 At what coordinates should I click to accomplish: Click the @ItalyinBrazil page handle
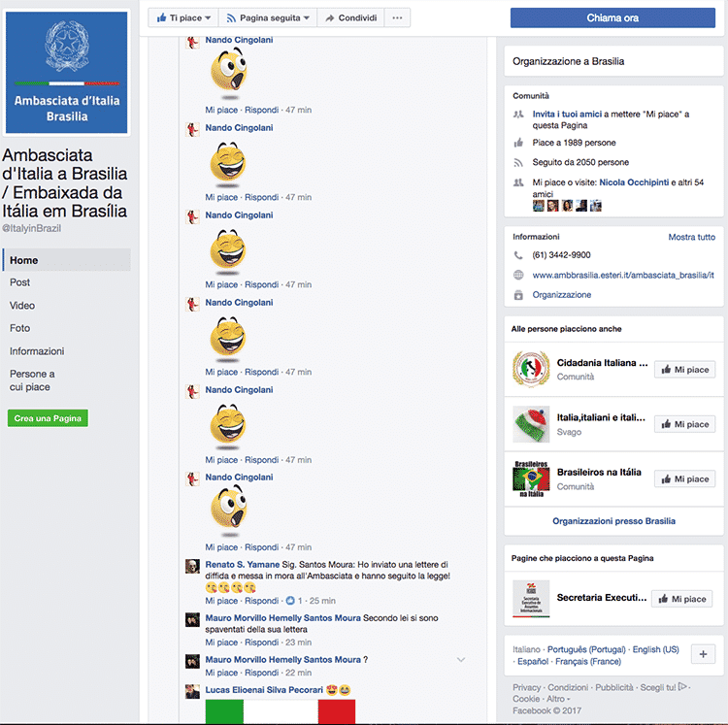(x=32, y=228)
